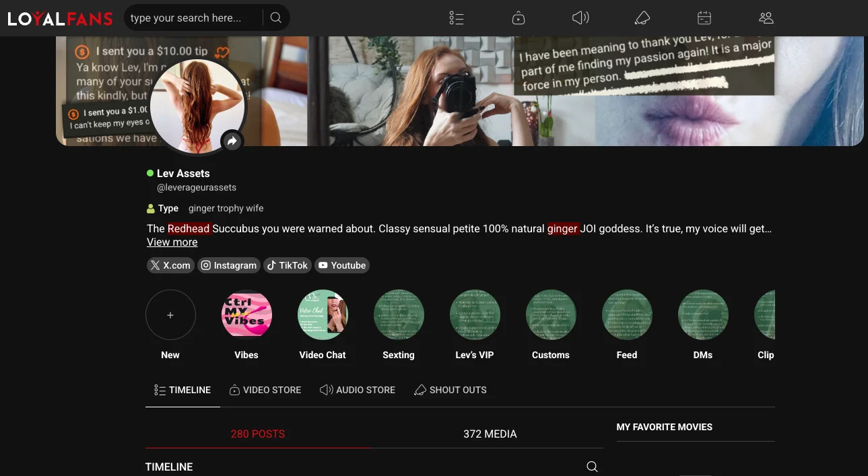This screenshot has height=476, width=868.
Task: Open the audio speaker icon in header
Action: pos(580,18)
